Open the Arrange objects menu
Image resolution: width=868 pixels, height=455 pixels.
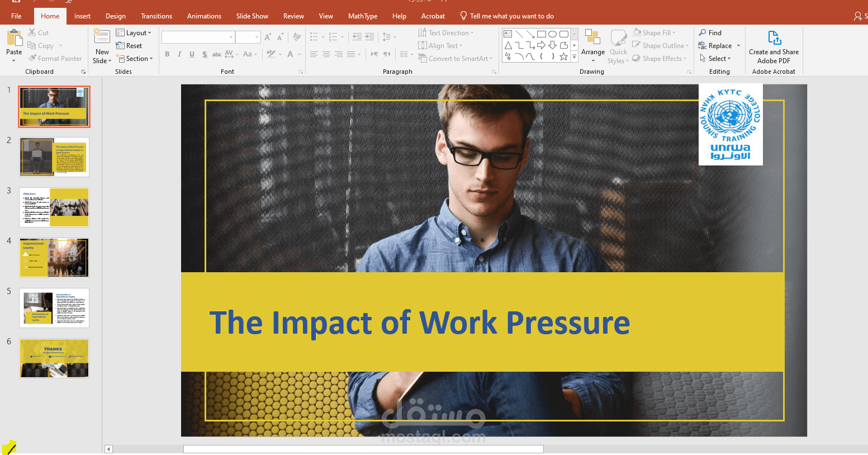click(x=592, y=46)
